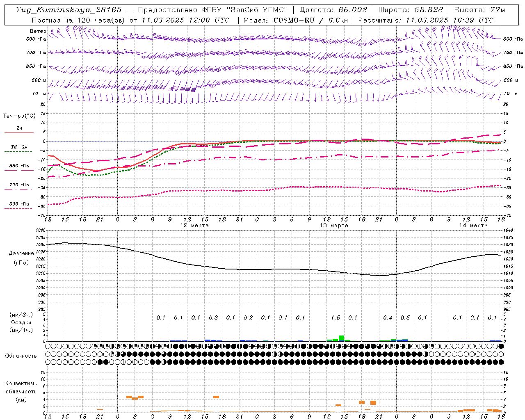Image resolution: width=525 pixels, height=420 pixels.
Task: Click the '500 гПа' temperature legend entry
Action: point(19,204)
